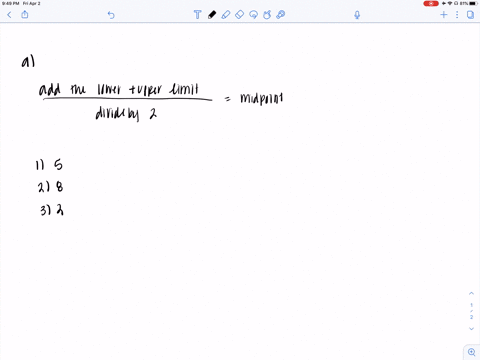This screenshot has width=480, height=360.
Task: Go to next page with down chevron
Action: (x=471, y=329)
